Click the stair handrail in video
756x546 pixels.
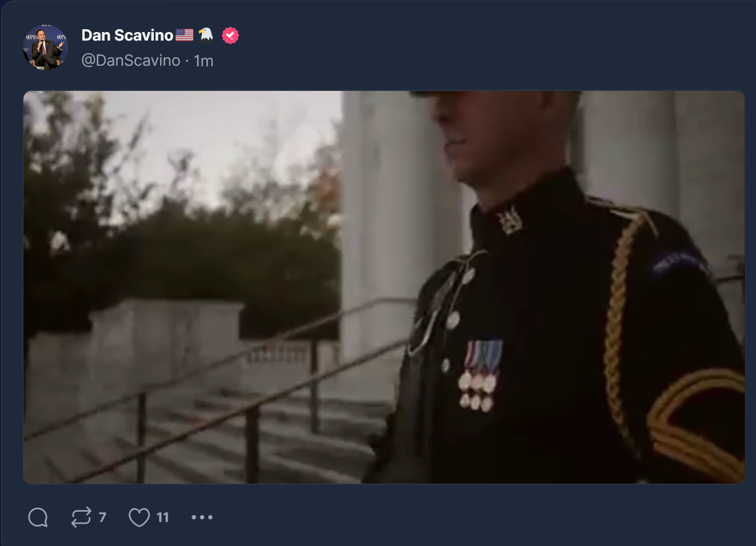223,394
